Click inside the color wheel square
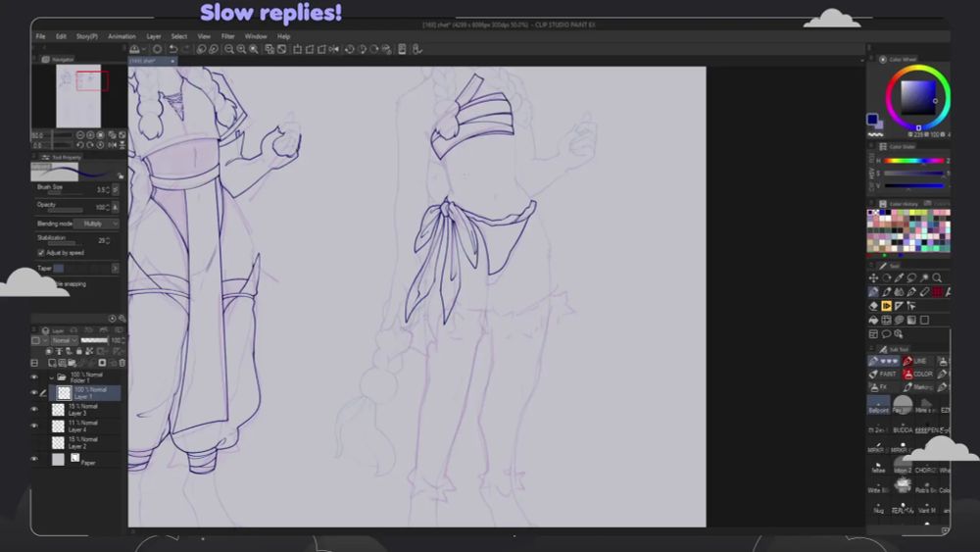 click(917, 97)
